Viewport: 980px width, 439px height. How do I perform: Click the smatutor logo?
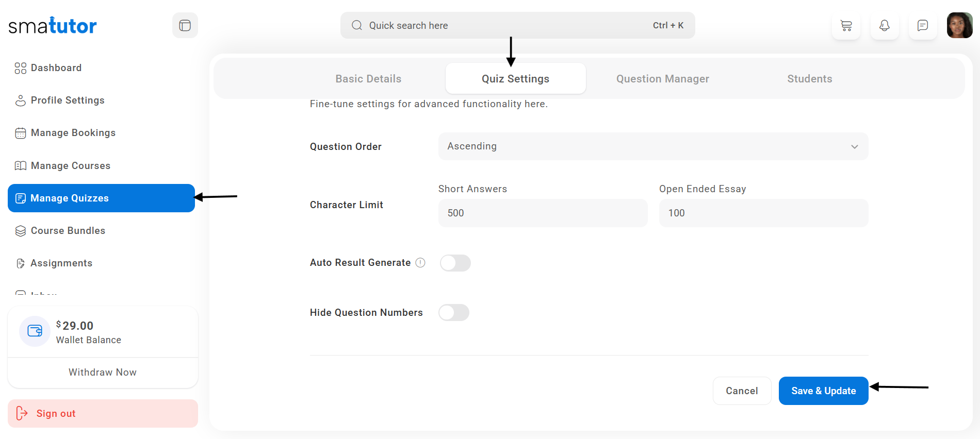pos(53,26)
